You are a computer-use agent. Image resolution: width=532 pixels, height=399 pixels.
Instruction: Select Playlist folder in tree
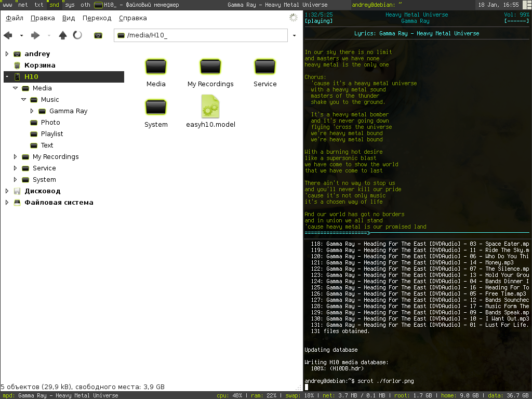51,134
